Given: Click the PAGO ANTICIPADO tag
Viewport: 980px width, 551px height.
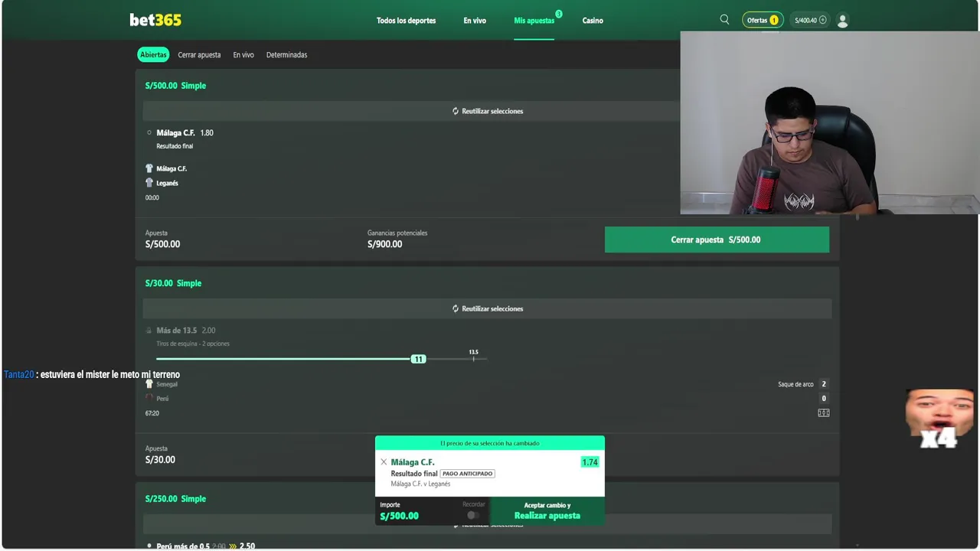Looking at the screenshot, I should 467,474.
